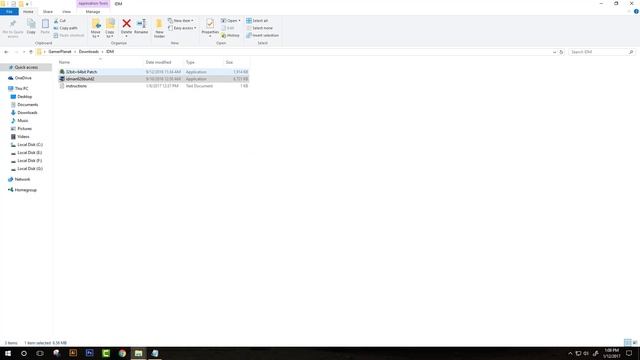Open the Illustrator icon on taskbar

point(73,353)
